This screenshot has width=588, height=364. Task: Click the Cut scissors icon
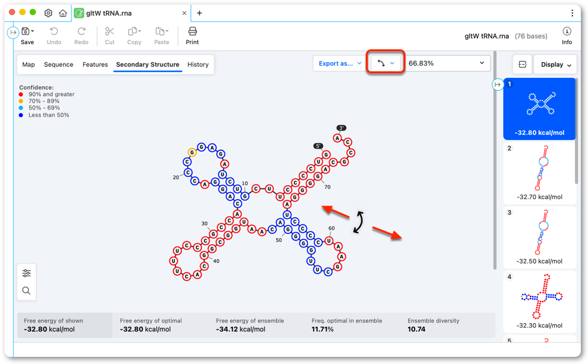coord(110,31)
